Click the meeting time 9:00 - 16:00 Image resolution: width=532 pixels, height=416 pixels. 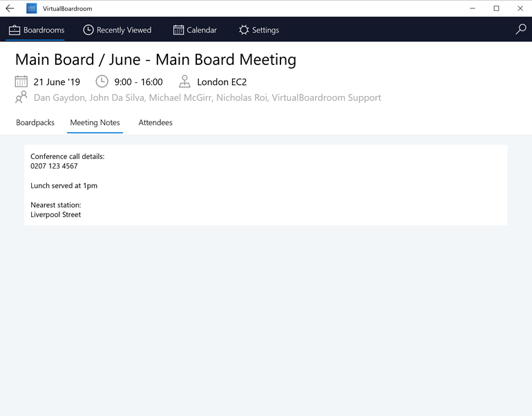138,82
